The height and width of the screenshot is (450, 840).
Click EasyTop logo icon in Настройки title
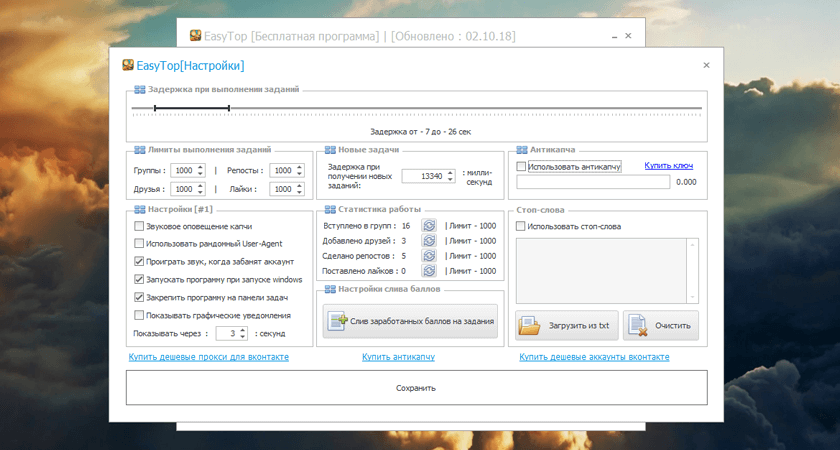pos(128,65)
